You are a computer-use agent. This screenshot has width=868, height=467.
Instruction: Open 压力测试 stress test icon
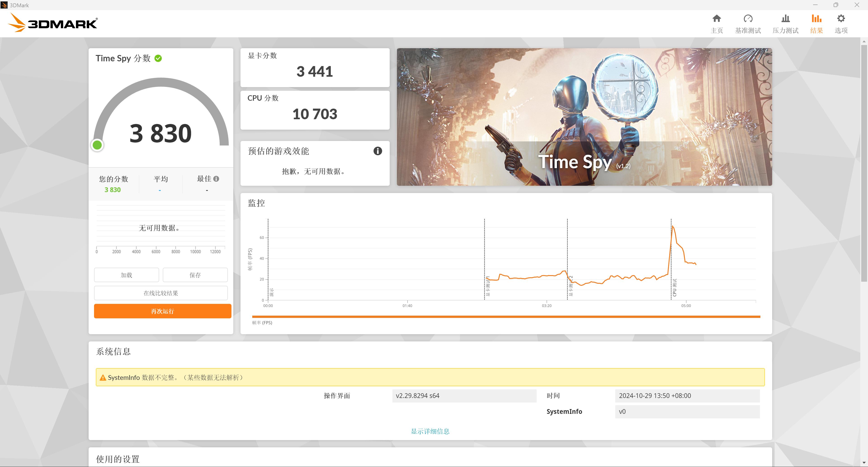click(785, 19)
